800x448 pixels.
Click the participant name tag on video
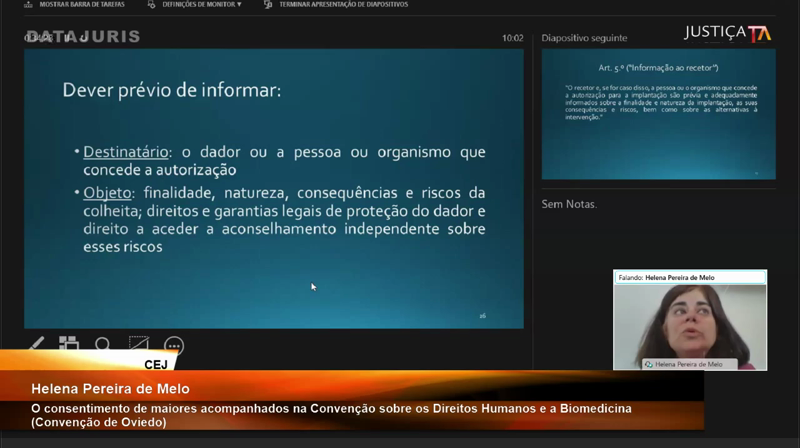(690, 364)
